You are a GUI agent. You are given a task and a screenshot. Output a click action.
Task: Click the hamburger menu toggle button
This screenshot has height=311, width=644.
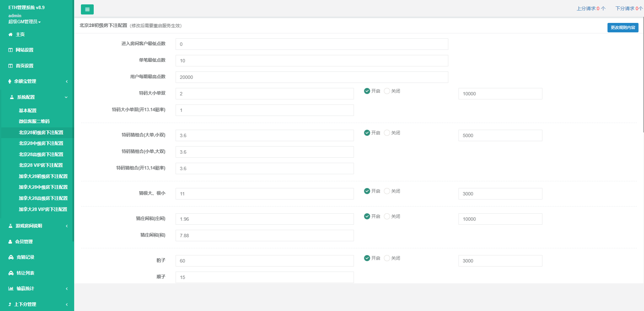pyautogui.click(x=87, y=9)
